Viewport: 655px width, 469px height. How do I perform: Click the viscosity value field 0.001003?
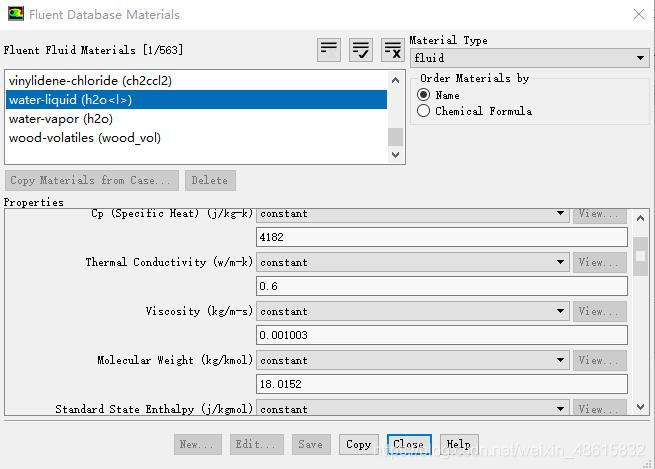(x=442, y=335)
